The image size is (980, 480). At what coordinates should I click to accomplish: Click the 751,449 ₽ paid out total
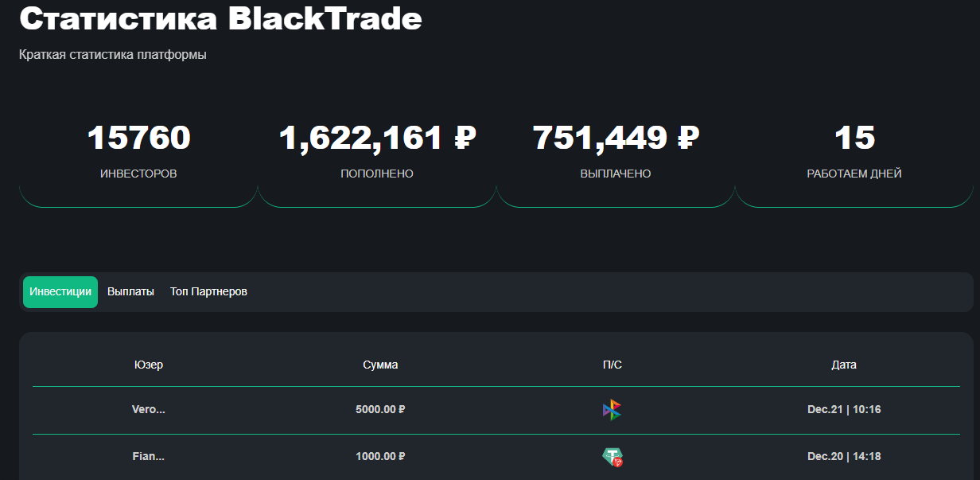616,138
